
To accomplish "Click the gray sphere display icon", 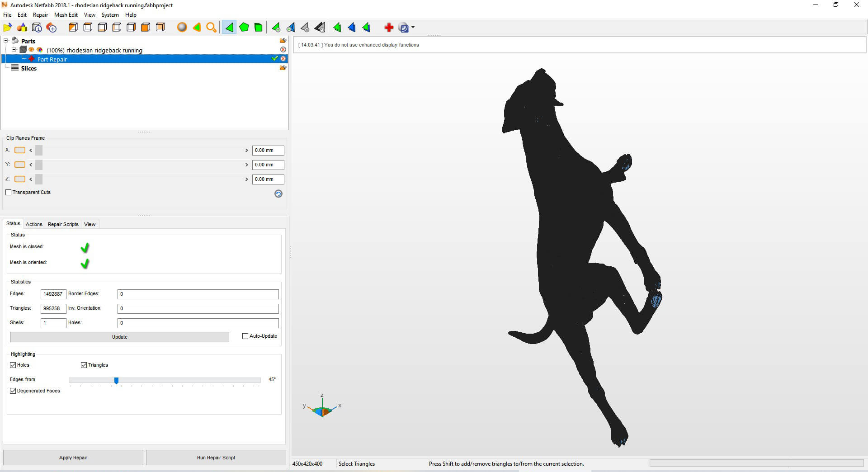I will click(182, 27).
